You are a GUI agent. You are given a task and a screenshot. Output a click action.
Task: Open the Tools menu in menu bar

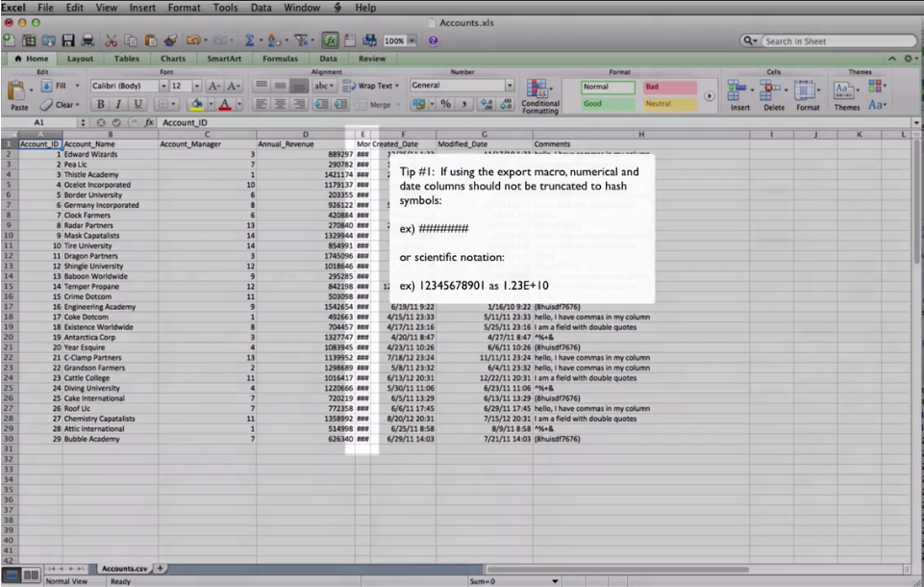click(225, 8)
